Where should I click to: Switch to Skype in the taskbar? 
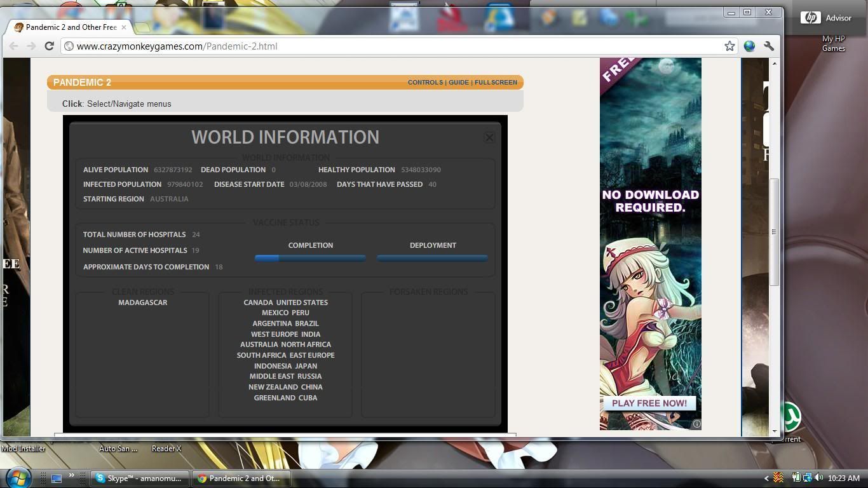pyautogui.click(x=139, y=478)
